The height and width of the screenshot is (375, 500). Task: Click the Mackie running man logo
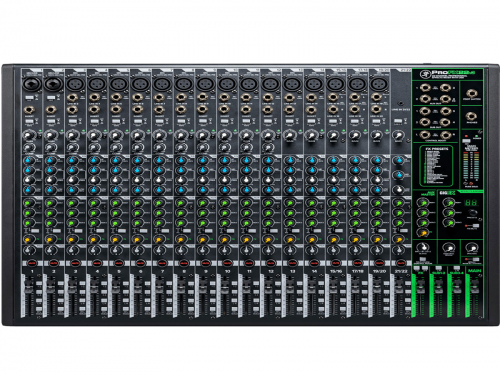[424, 74]
